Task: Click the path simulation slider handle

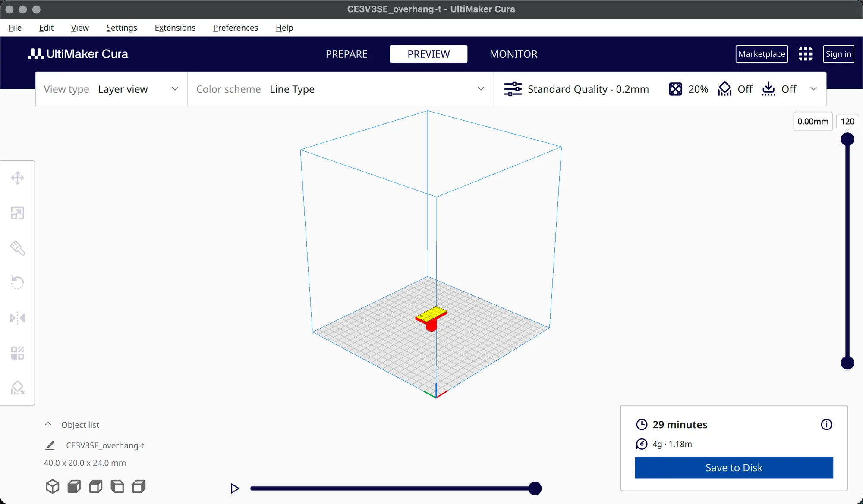Action: tap(535, 488)
